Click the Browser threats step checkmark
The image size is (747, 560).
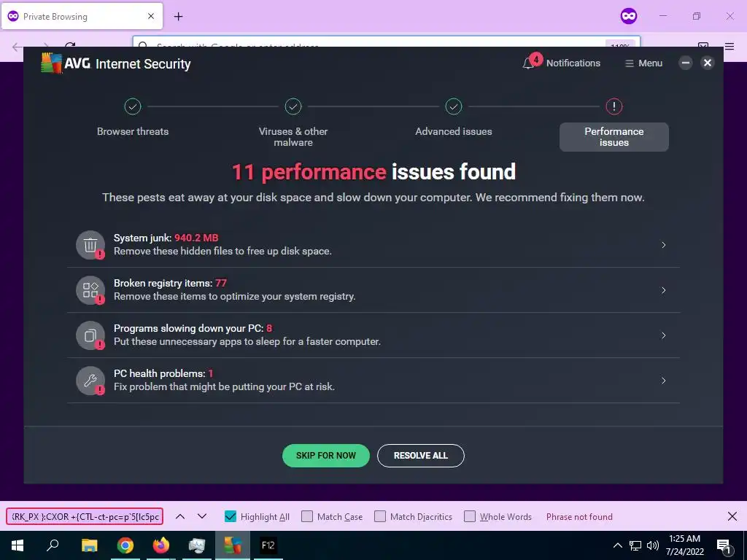pyautogui.click(x=133, y=106)
